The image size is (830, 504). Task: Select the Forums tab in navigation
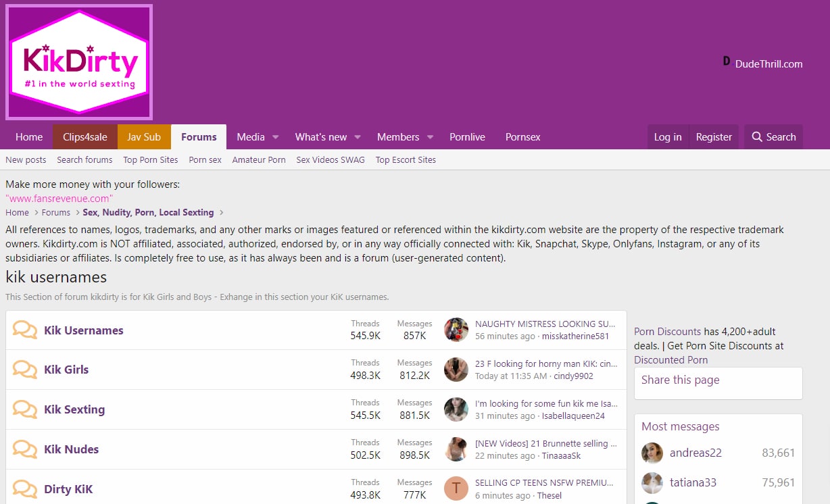(x=199, y=137)
